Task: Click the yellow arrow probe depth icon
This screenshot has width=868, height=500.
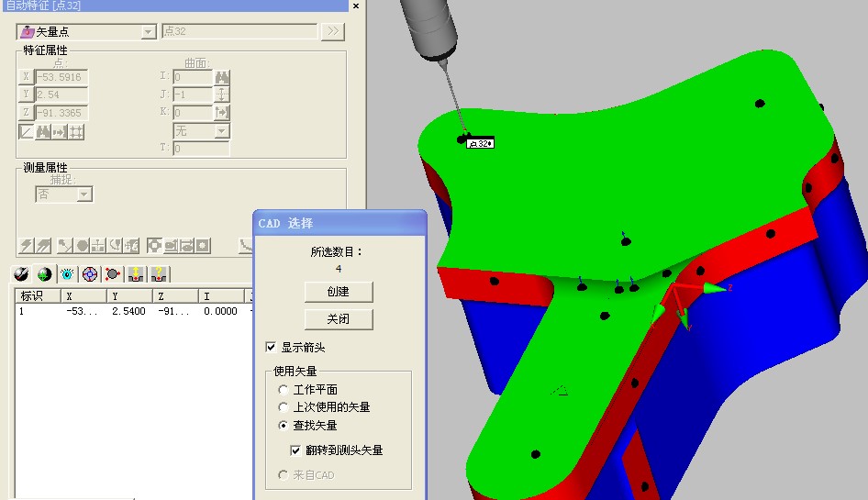Action: point(136,273)
